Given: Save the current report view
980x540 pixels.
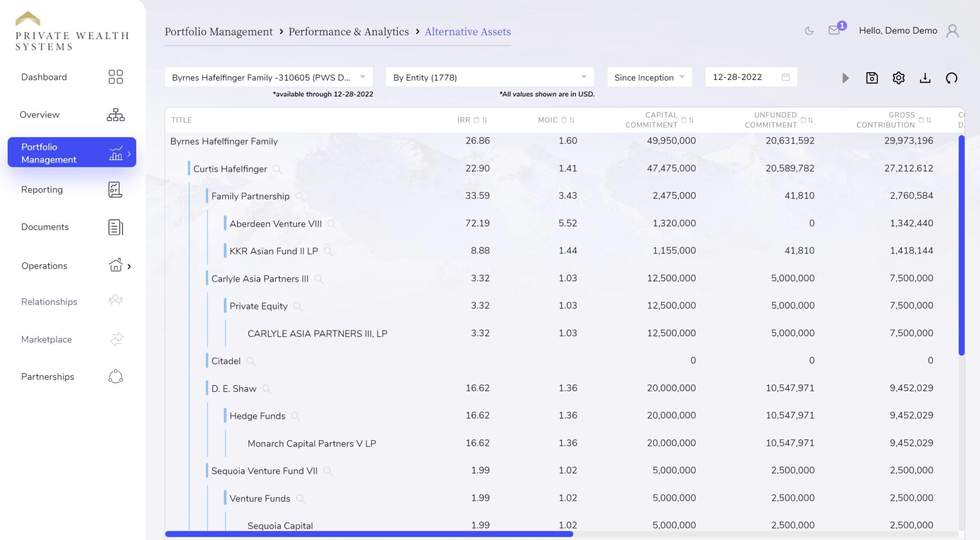Looking at the screenshot, I should 872,78.
